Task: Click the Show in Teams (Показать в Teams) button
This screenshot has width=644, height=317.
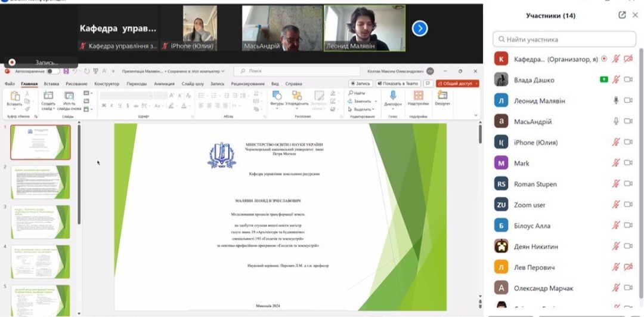Action: 398,84
